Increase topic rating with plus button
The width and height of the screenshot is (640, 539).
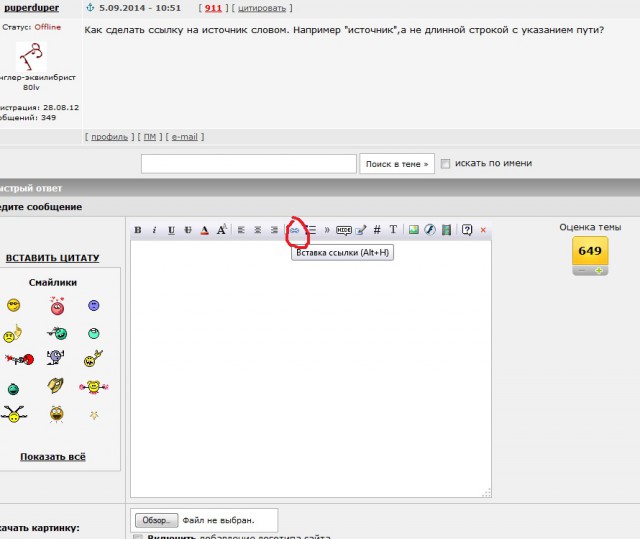click(599, 271)
